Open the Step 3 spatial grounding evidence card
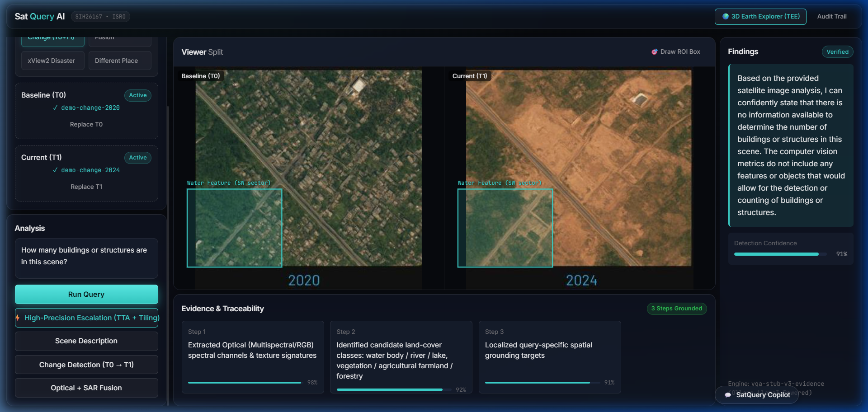The width and height of the screenshot is (868, 412). click(550, 357)
